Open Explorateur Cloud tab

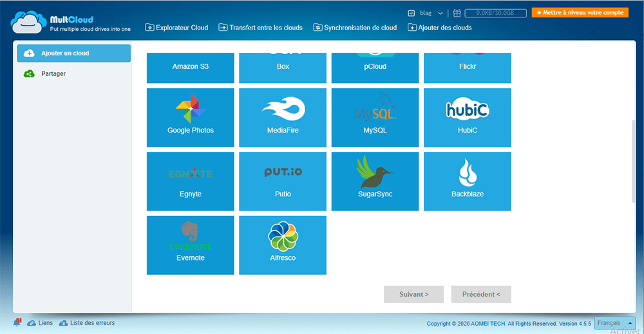click(176, 28)
